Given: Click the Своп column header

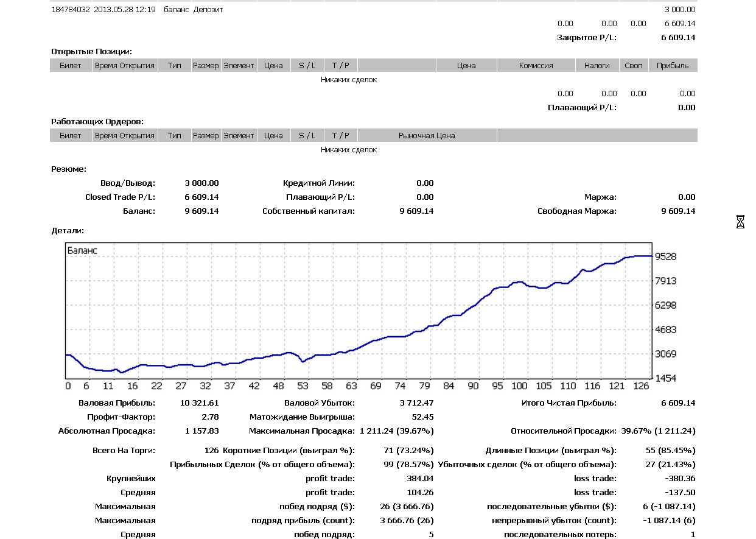Looking at the screenshot, I should pos(634,65).
